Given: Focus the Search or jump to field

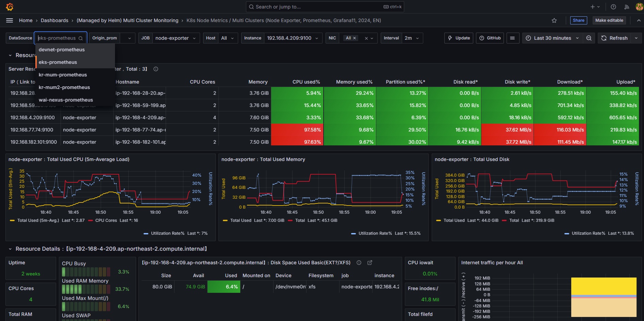Looking at the screenshot, I should (325, 7).
